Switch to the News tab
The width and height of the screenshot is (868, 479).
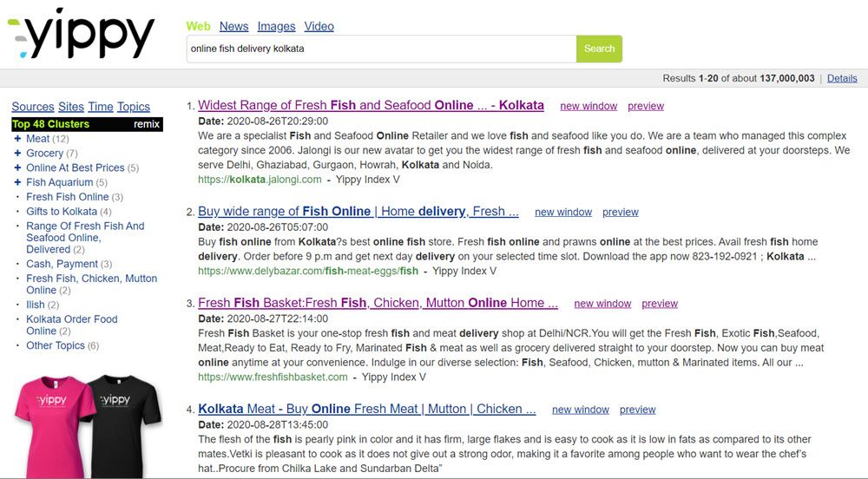[x=233, y=26]
